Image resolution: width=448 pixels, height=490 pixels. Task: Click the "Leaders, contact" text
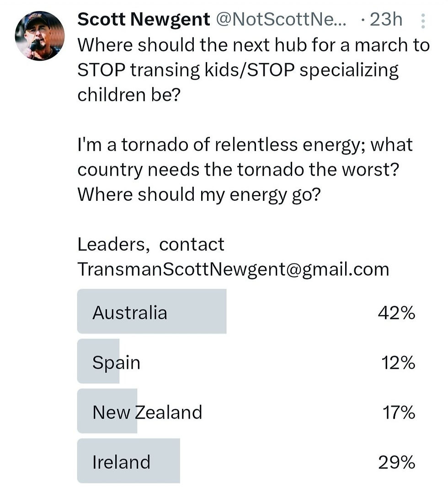point(151,244)
